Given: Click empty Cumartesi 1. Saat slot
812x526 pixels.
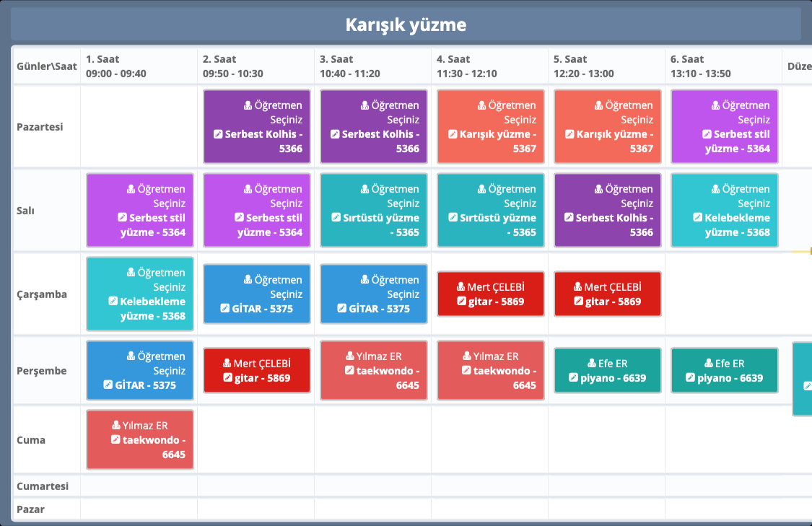Looking at the screenshot, I should click(x=139, y=486).
